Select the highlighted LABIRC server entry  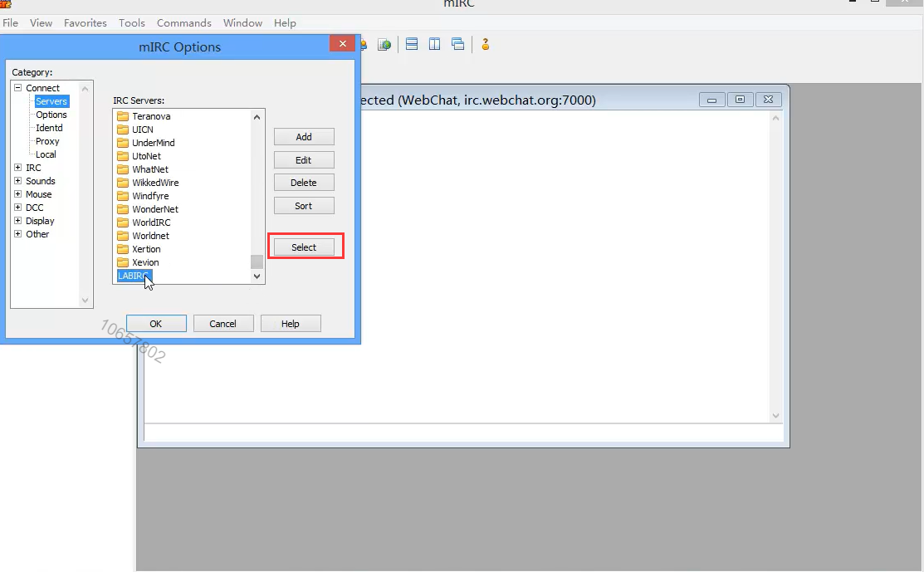tap(134, 276)
